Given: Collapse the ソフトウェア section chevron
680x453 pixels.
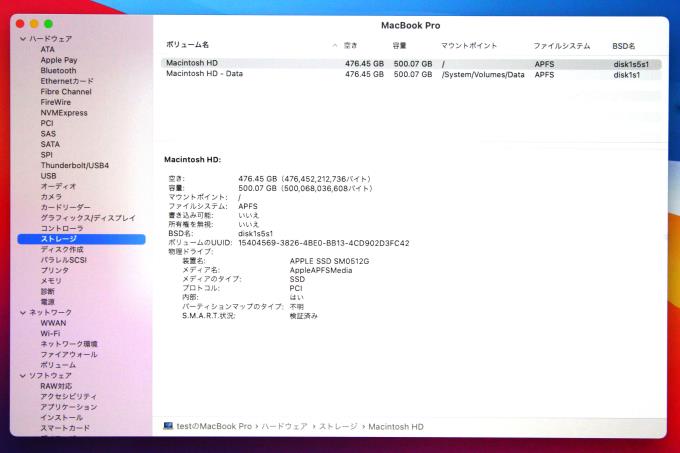Looking at the screenshot, I should 23,376.
